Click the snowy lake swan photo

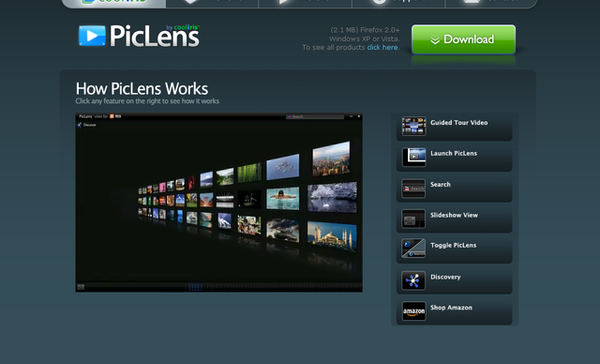(332, 197)
